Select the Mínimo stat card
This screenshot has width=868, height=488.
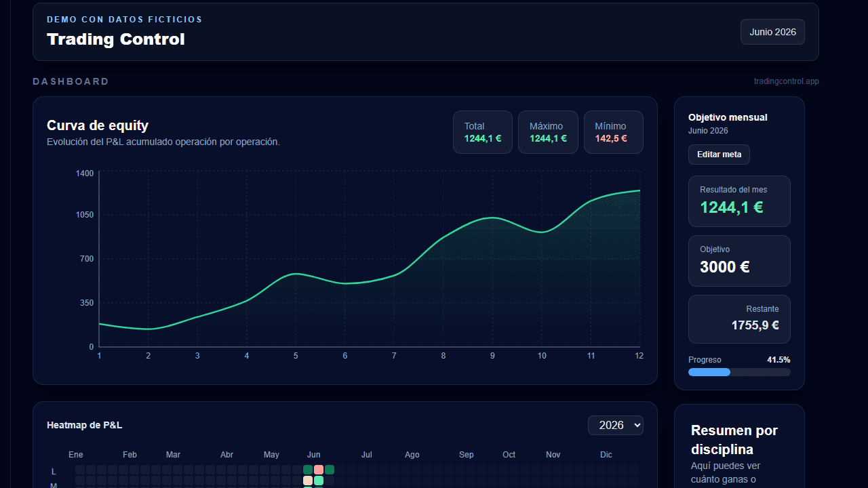click(x=613, y=132)
